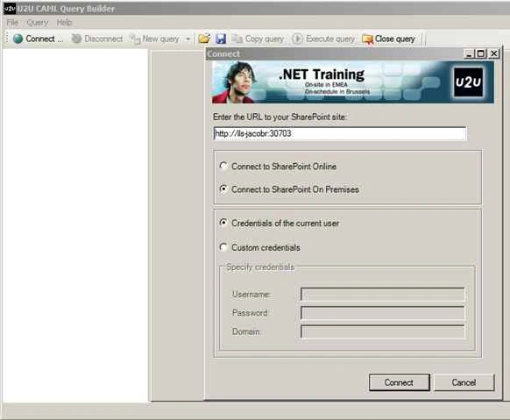
Task: Click the Execute query play icon
Action: [297, 39]
